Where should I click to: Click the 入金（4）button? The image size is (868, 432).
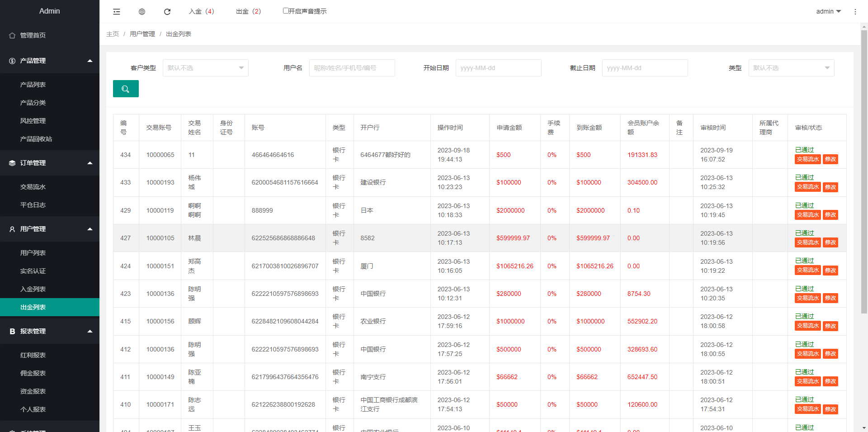[202, 11]
